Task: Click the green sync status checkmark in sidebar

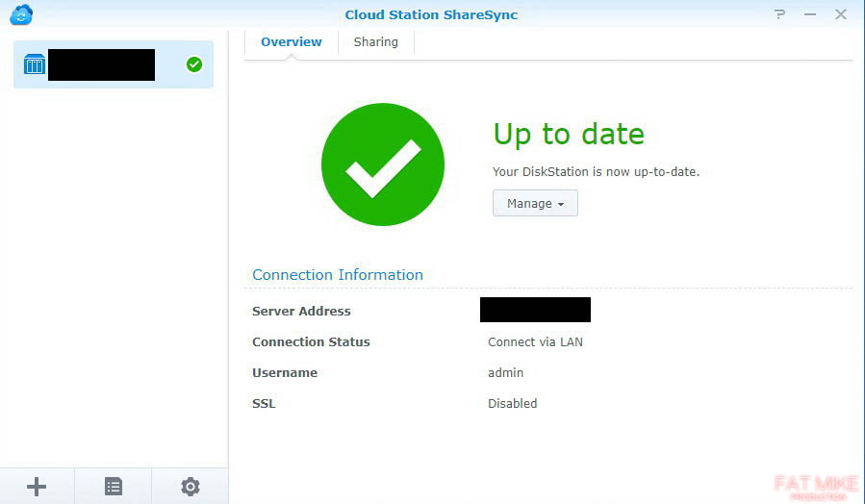Action: tap(194, 64)
